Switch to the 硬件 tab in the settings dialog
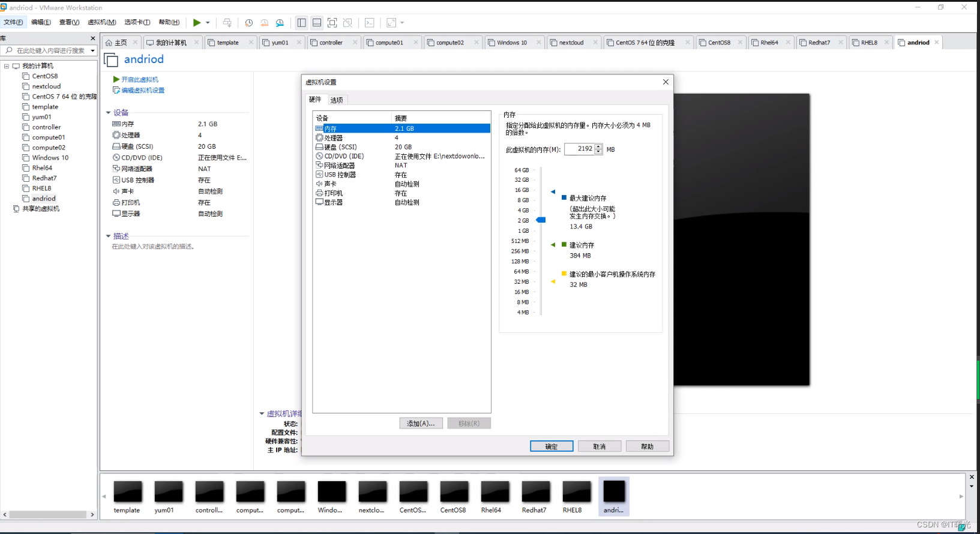The image size is (980, 534). 315,100
